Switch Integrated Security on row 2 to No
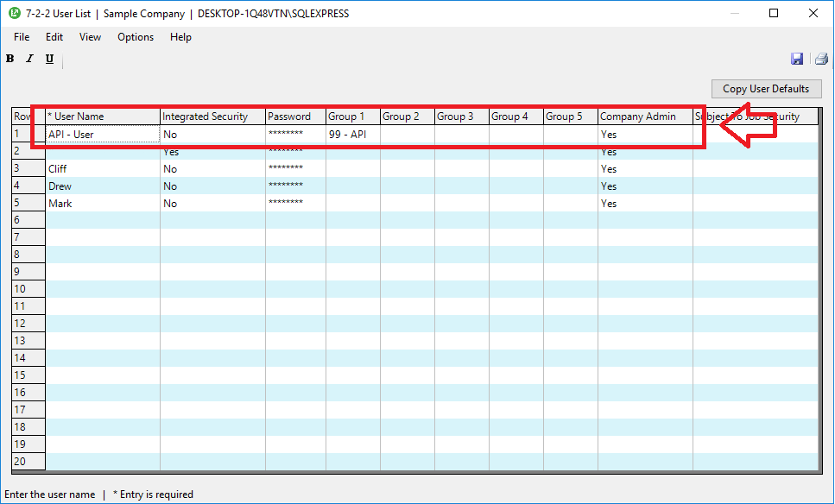This screenshot has height=504, width=835. click(x=212, y=151)
